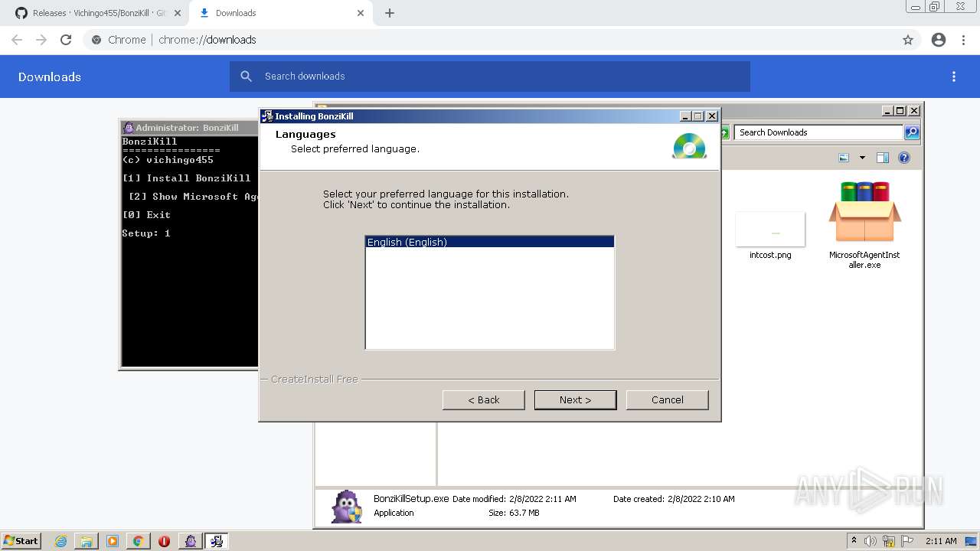
Task: Click the BonziKillSetup.exe details icon
Action: [347, 506]
